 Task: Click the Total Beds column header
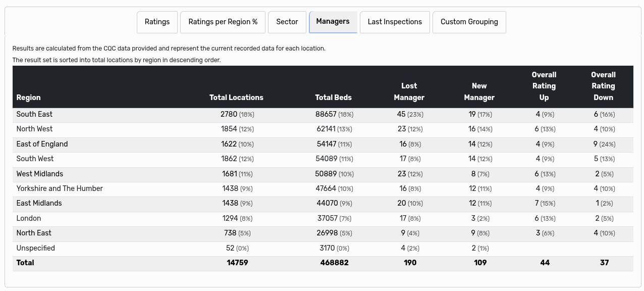(333, 98)
